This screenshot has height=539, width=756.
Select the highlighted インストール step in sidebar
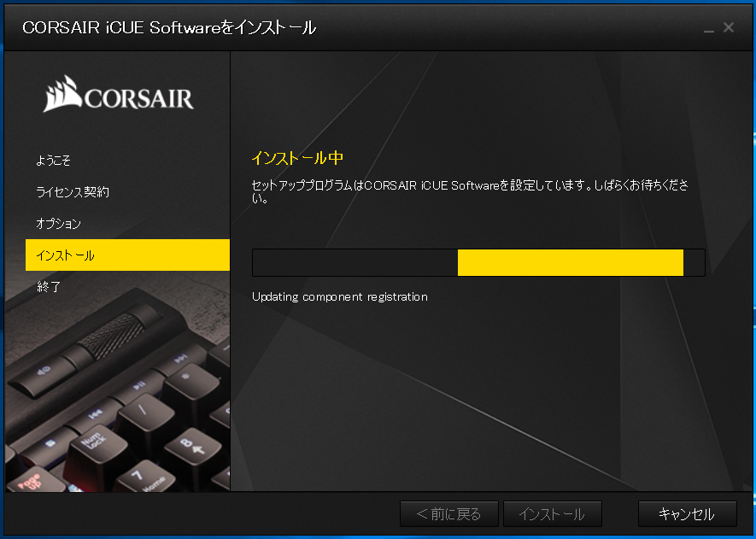[128, 255]
